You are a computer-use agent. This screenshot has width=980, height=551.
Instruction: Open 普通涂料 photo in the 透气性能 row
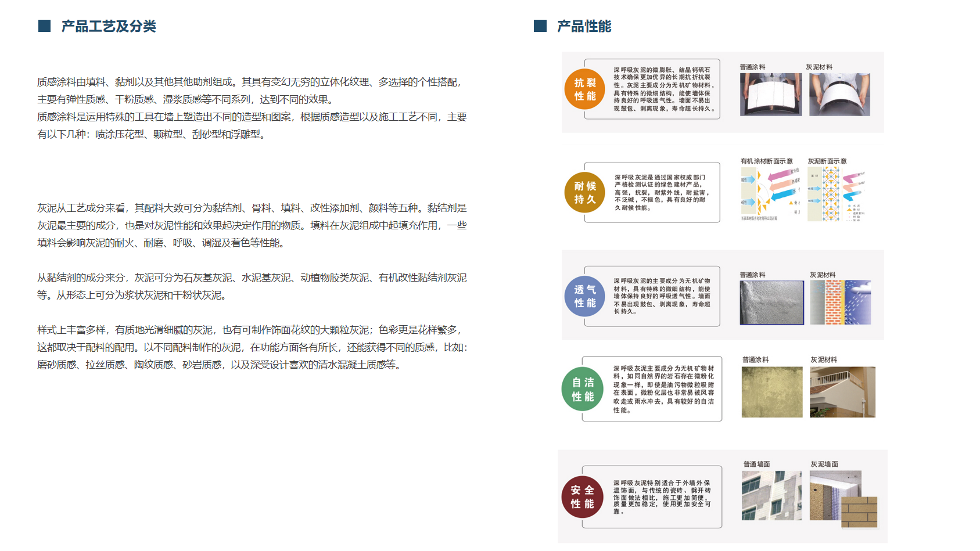[x=771, y=302]
